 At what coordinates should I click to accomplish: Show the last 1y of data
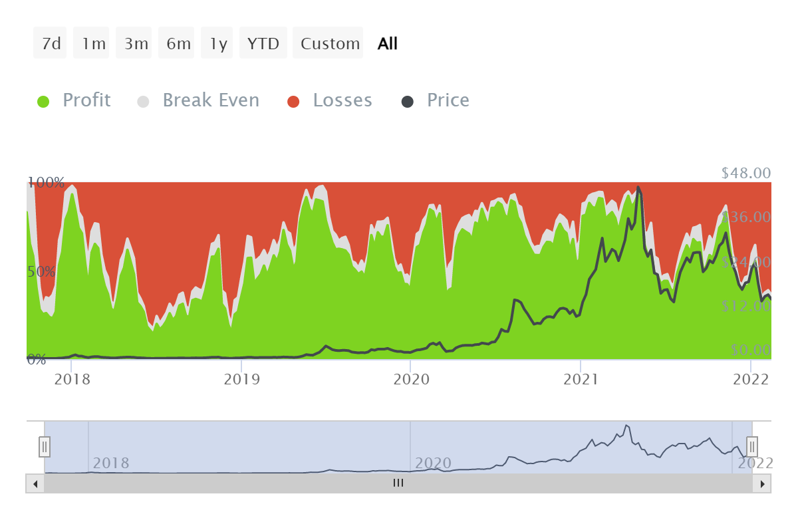pos(219,44)
